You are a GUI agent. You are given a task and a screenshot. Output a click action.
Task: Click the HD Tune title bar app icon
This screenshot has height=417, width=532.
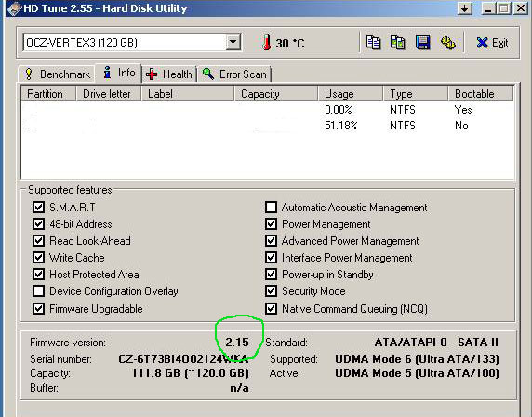[14, 8]
